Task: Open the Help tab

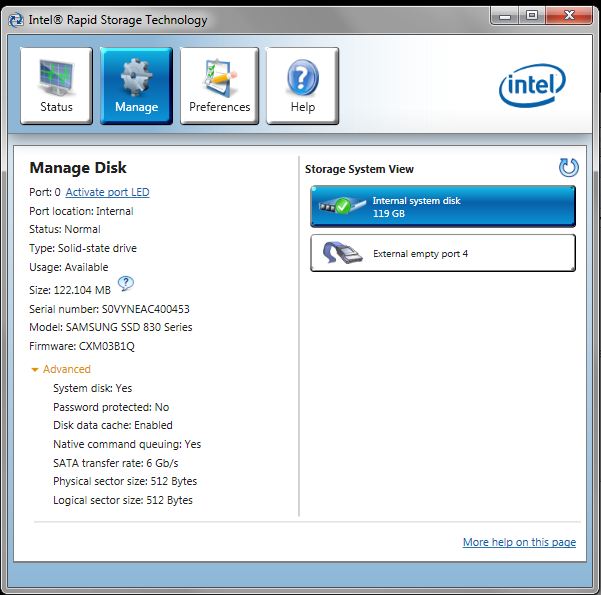Action: coord(302,85)
